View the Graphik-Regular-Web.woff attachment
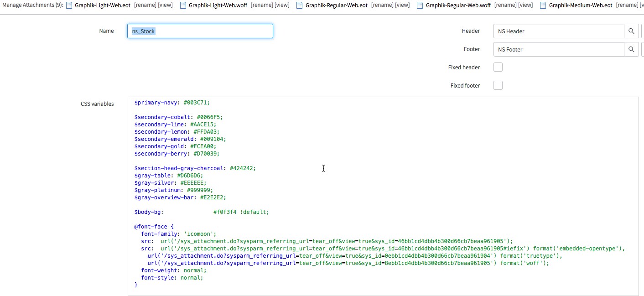 coord(526,5)
